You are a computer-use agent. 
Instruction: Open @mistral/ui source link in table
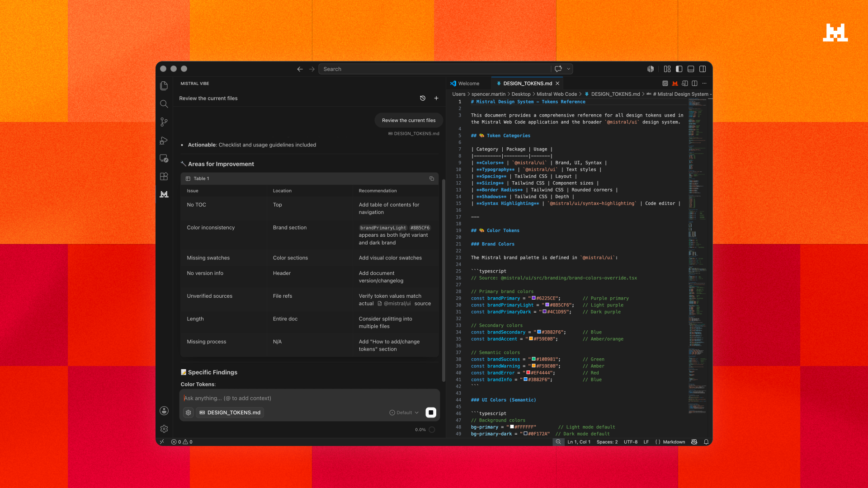[394, 304]
